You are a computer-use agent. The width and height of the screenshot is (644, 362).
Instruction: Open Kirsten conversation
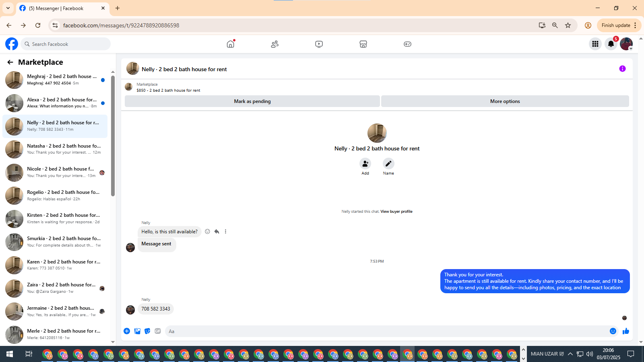[x=55, y=219]
